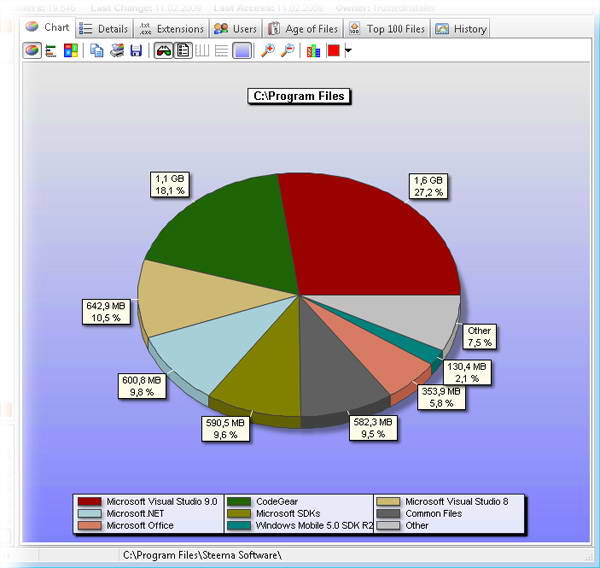
Task: Click the 'Other' legend entry
Action: [x=417, y=526]
